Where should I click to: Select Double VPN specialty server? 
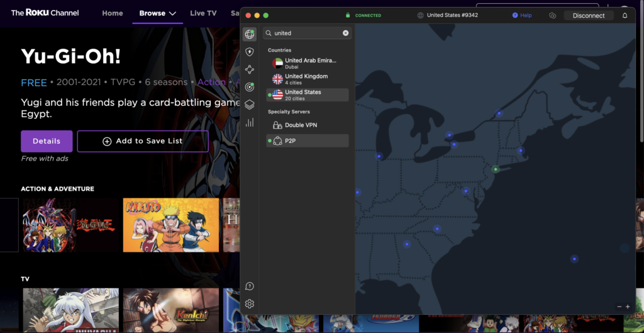pyautogui.click(x=307, y=125)
